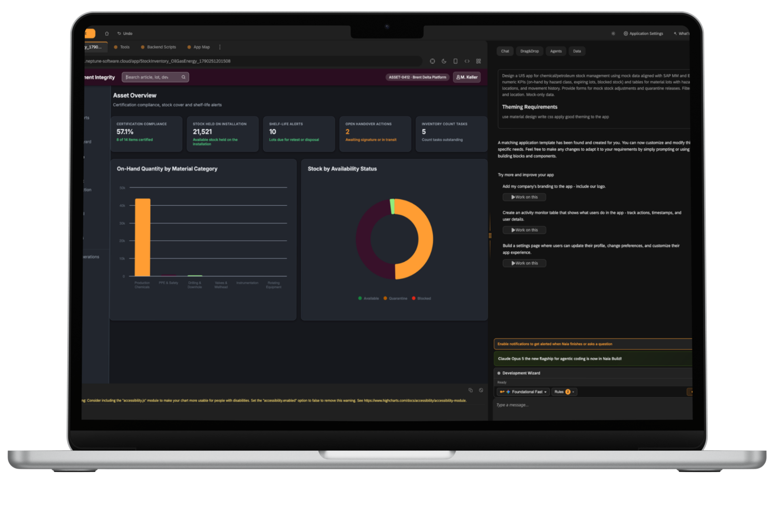The image size is (776, 532).
Task: Open the Foundational Fast model dropdown
Action: 523,392
